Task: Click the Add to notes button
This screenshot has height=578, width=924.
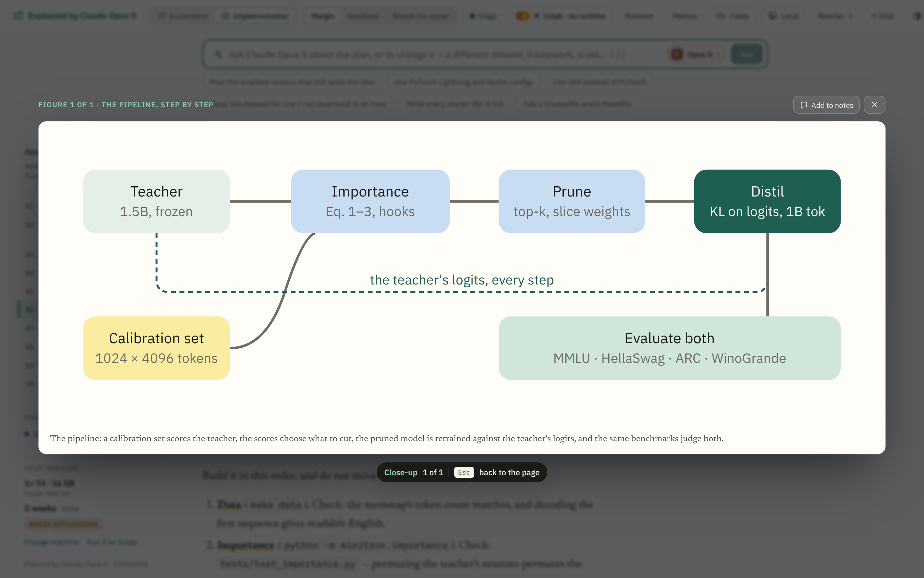Action: [x=826, y=105]
